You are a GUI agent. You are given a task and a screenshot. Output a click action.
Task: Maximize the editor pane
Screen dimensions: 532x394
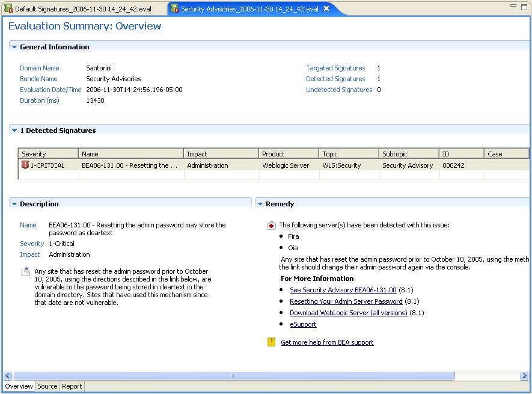[x=524, y=7]
